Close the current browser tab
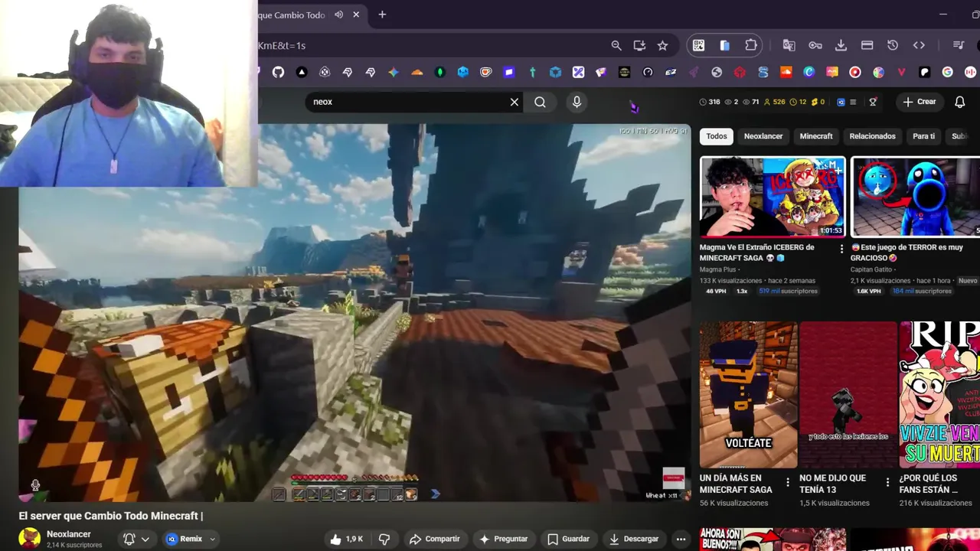Image resolution: width=980 pixels, height=551 pixels. [x=356, y=15]
